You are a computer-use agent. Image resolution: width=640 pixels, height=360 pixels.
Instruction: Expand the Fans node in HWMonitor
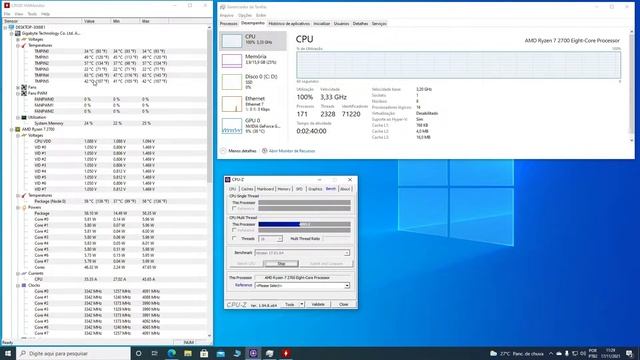tap(18, 87)
